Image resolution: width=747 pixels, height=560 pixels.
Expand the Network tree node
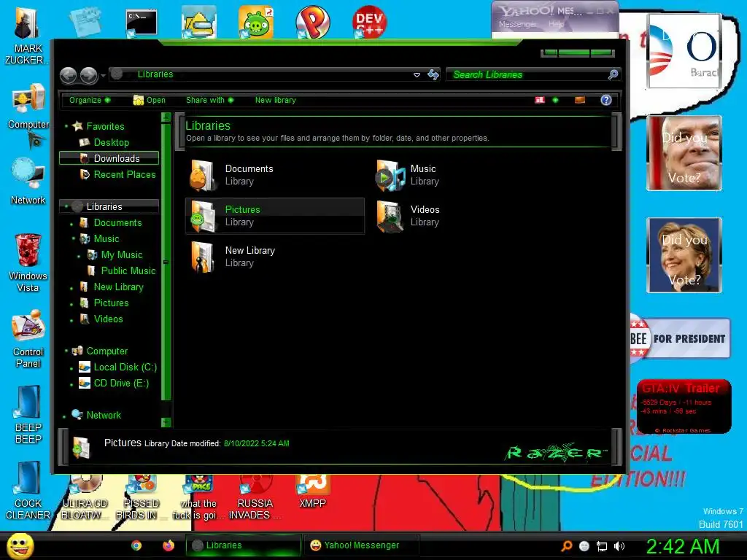point(64,416)
